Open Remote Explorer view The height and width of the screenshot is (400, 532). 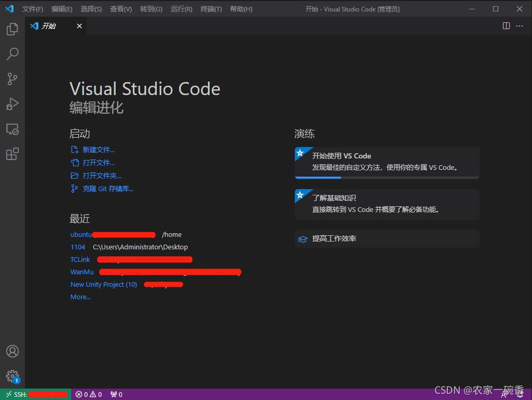tap(12, 129)
